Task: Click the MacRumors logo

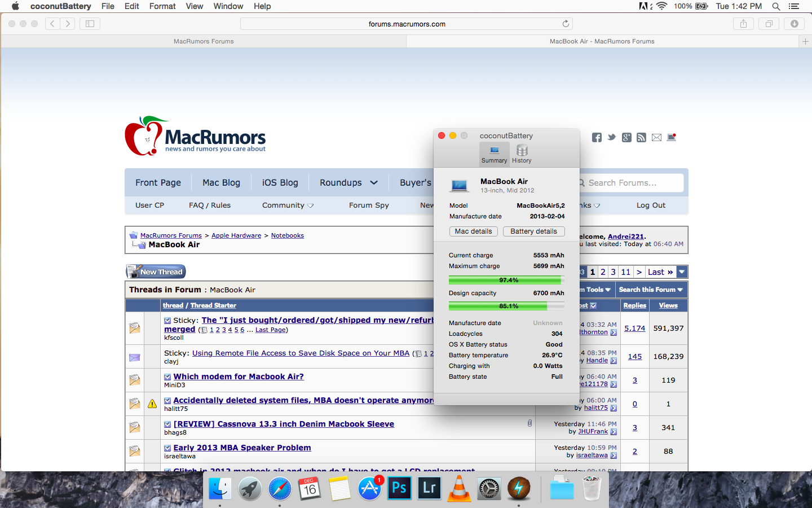Action: coord(195,136)
